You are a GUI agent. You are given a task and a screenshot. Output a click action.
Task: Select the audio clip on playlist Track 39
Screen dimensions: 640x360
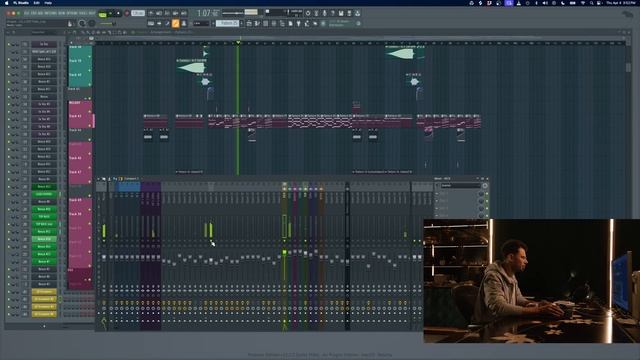coord(192,66)
